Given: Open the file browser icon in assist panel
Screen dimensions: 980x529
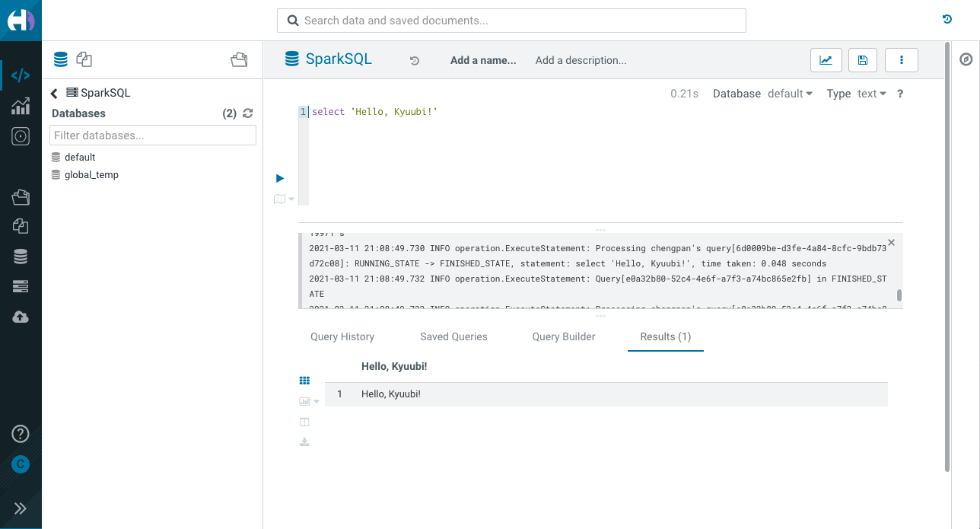Looking at the screenshot, I should click(239, 59).
